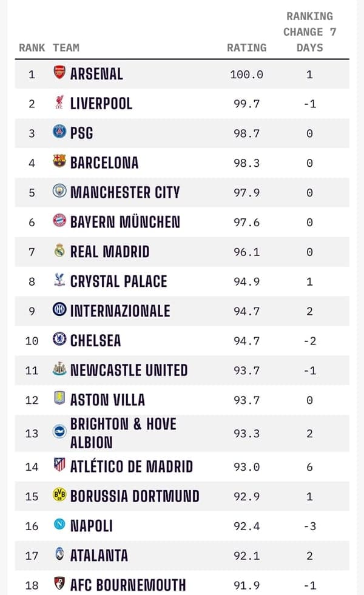Sort by Ranking Change 7 Days header
This screenshot has width=364, height=595.
309,32
